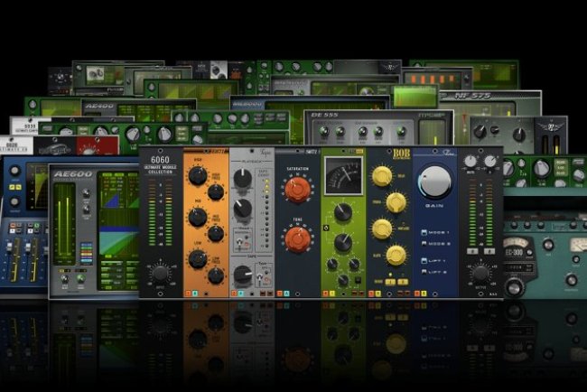Click the VU meter in the green compressor module
587x392 pixels.
click(x=344, y=175)
